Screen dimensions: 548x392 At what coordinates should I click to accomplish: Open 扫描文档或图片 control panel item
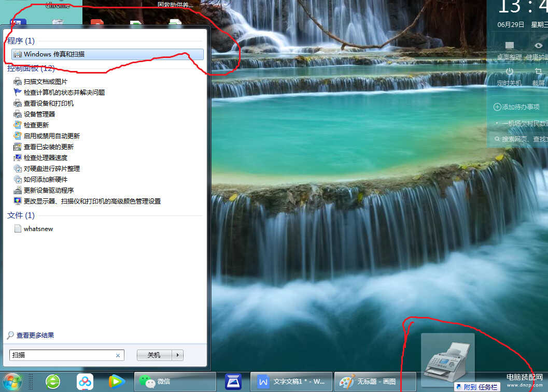click(x=45, y=82)
